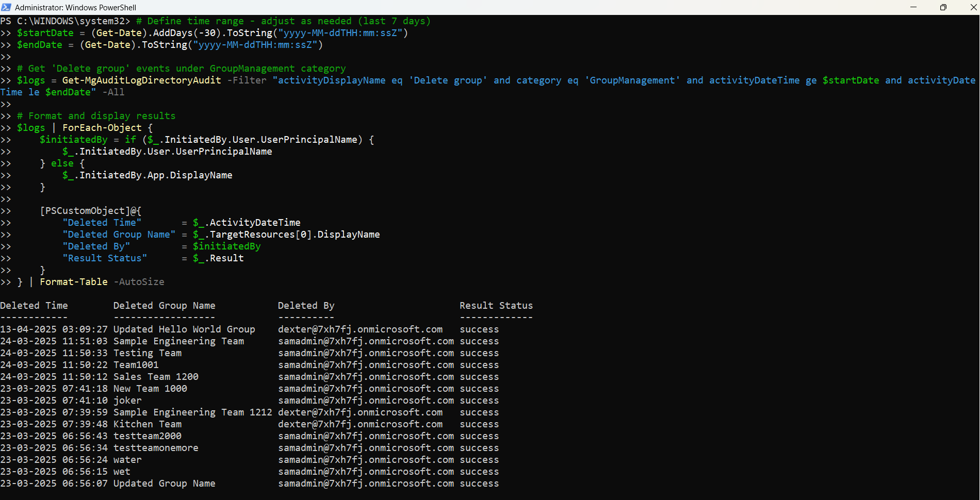The width and height of the screenshot is (980, 500).
Task: Click the 'joker' deleted group name
Action: 127,401
